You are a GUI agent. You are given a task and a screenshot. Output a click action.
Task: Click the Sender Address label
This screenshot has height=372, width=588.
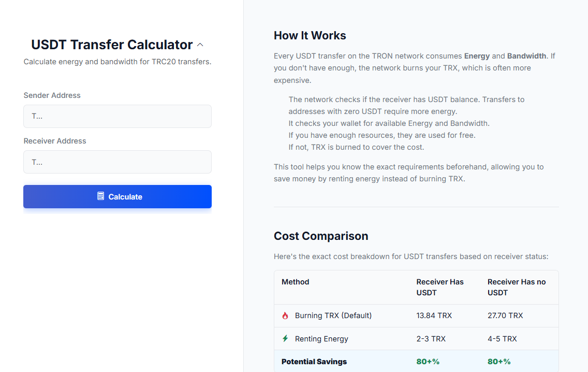tap(52, 95)
